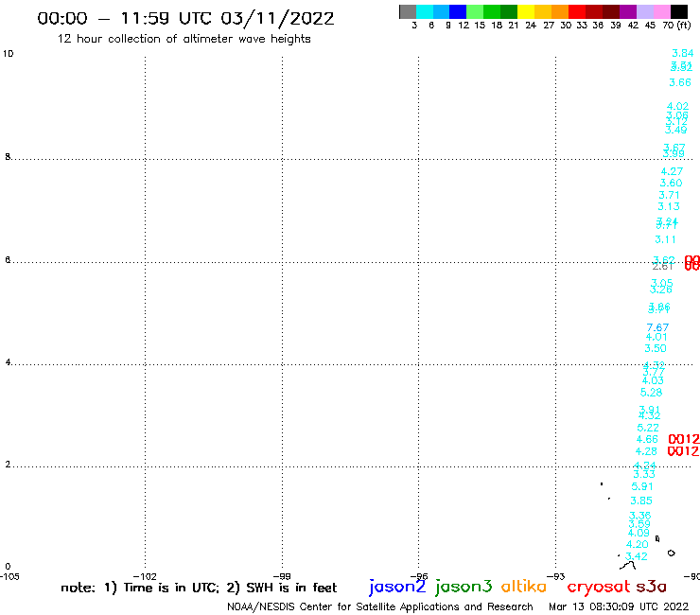Click the '70 (ft)' legend label
This screenshot has width=700, height=615.
(x=676, y=26)
